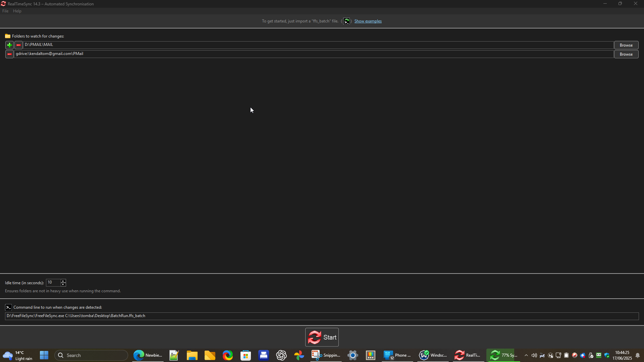Expand the hidden system tray icons chevron
The height and width of the screenshot is (362, 644).
tap(526, 355)
